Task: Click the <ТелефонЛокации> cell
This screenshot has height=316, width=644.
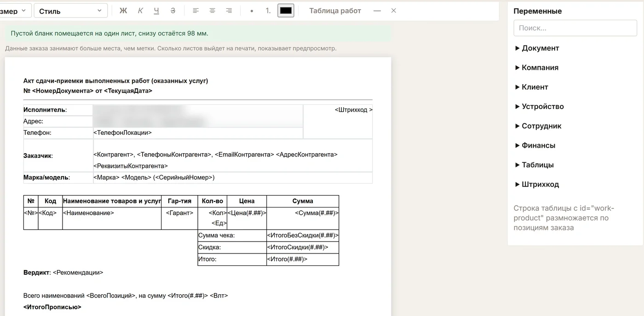Action: click(198, 132)
